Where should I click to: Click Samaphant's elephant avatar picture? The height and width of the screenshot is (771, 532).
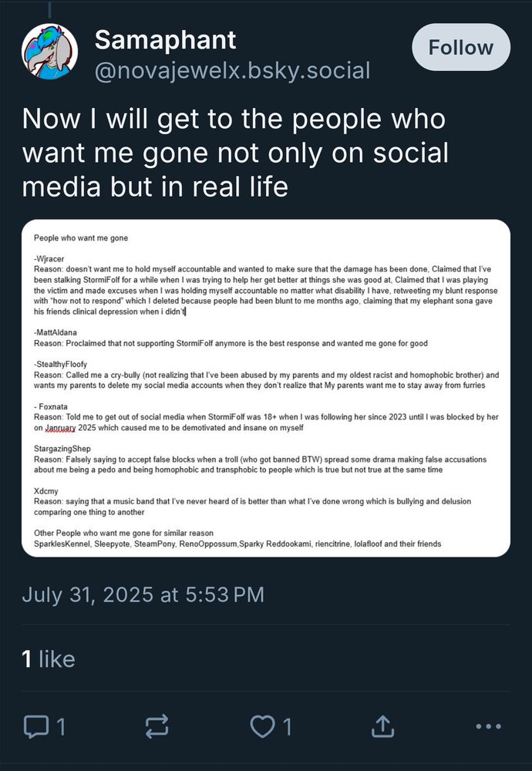coord(49,53)
